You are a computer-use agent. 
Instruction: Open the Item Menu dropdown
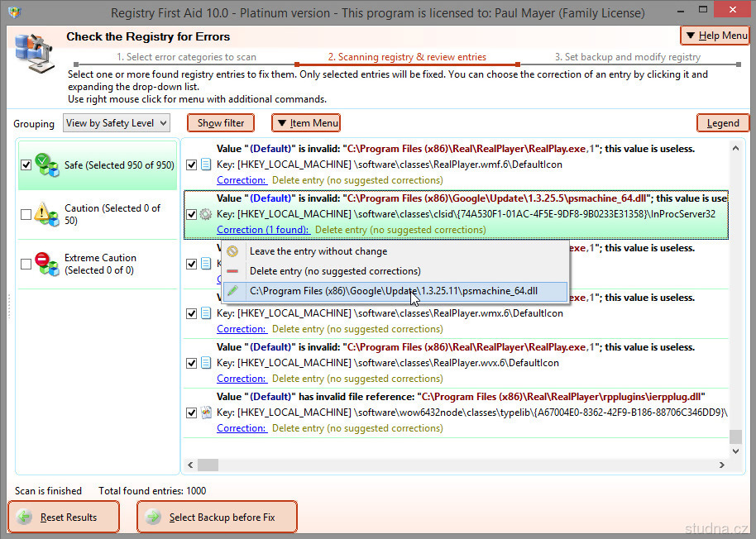(306, 123)
